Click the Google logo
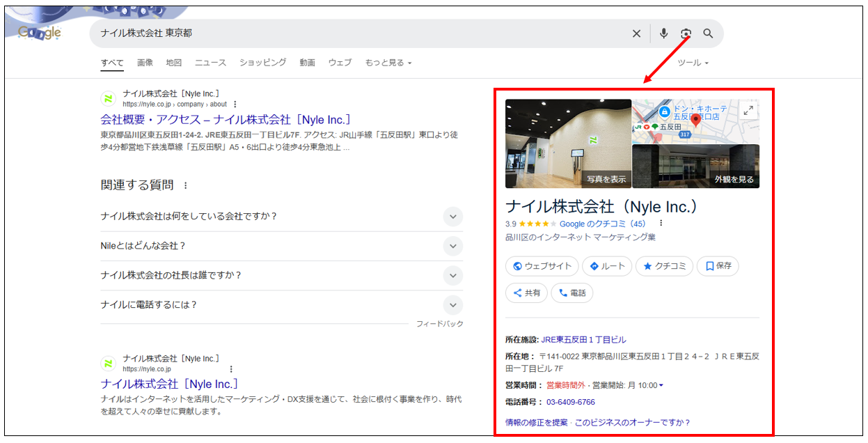Viewport: 868px width, 443px height. [40, 32]
